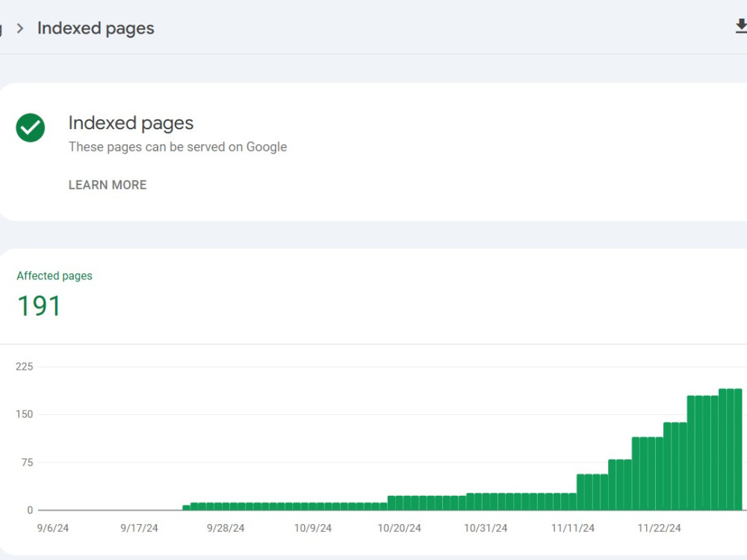
Task: Click the 191 affected pages count
Action: (x=39, y=305)
